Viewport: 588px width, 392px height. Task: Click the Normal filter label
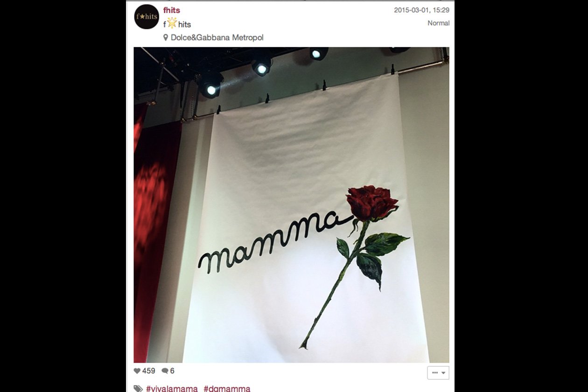coord(439,23)
